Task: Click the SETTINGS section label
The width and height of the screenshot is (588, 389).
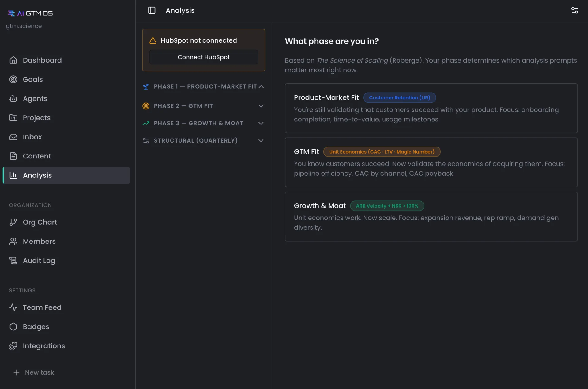Action: coord(22,291)
